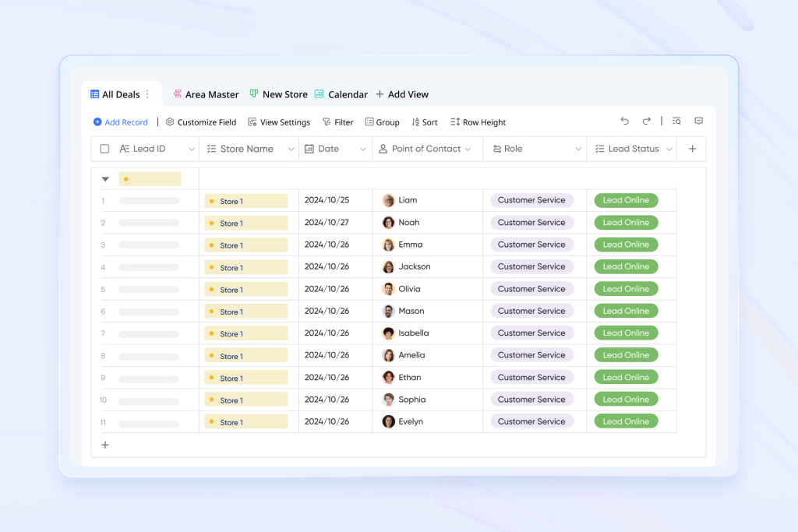Viewport: 798px width, 532px height.
Task: Select row number 9
Action: [103, 378]
